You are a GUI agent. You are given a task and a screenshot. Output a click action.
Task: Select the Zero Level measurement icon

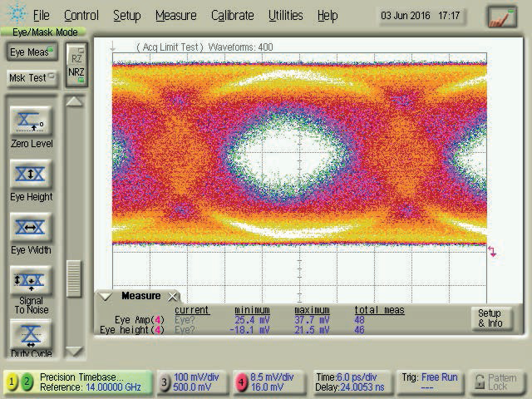pyautogui.click(x=31, y=123)
